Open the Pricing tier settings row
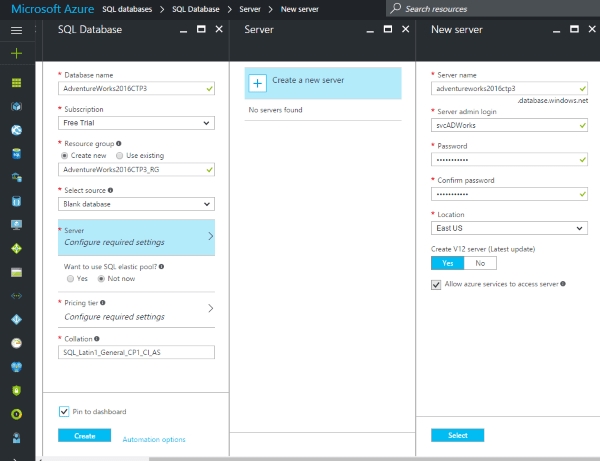Image resolution: width=600 pixels, height=461 pixels. coord(136,309)
